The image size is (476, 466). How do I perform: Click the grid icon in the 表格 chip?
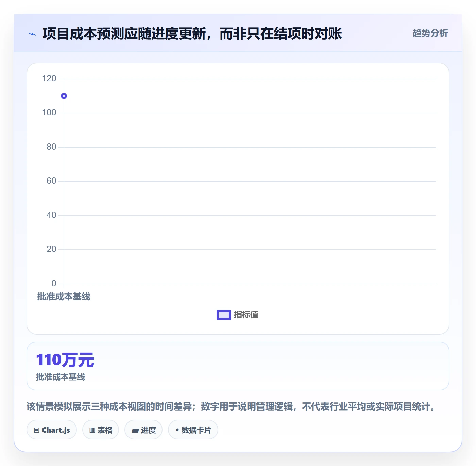92,430
